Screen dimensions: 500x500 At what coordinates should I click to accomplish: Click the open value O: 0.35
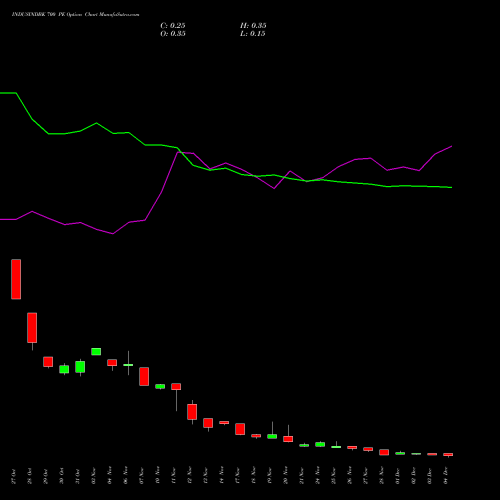click(173, 34)
